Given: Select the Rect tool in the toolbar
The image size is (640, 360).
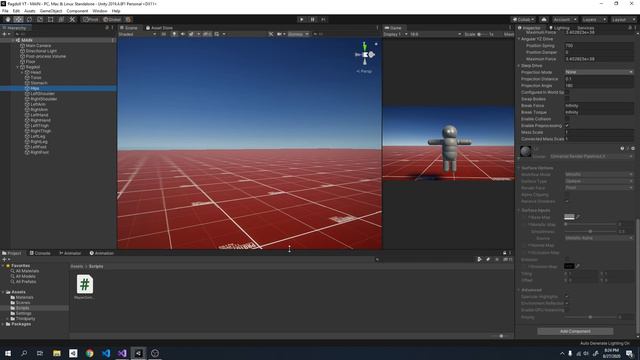Looking at the screenshot, I should [51, 19].
